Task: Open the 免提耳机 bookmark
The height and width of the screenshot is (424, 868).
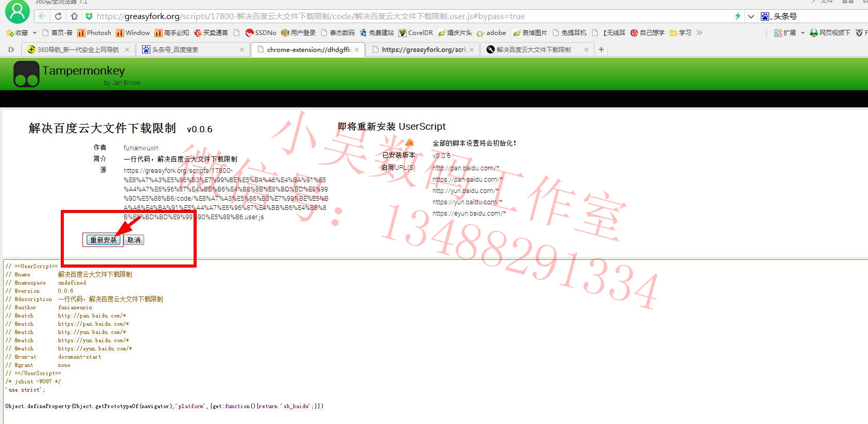Action: 569,33
